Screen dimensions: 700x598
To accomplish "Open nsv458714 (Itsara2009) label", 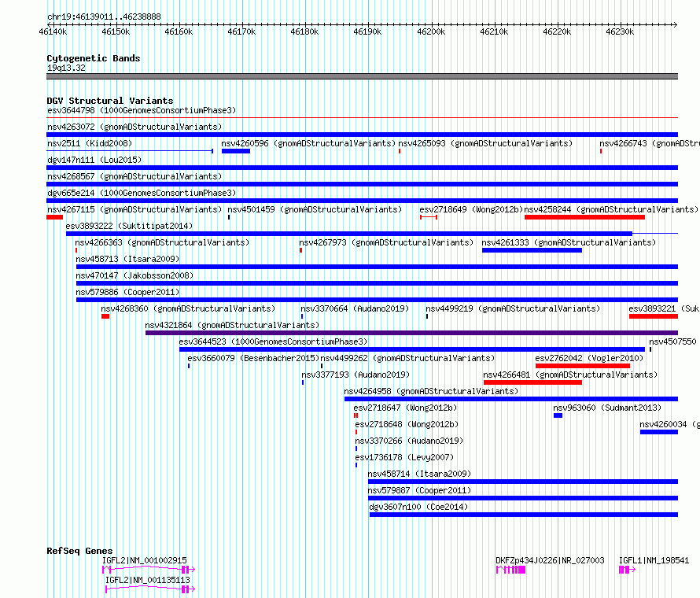I will pos(420,474).
